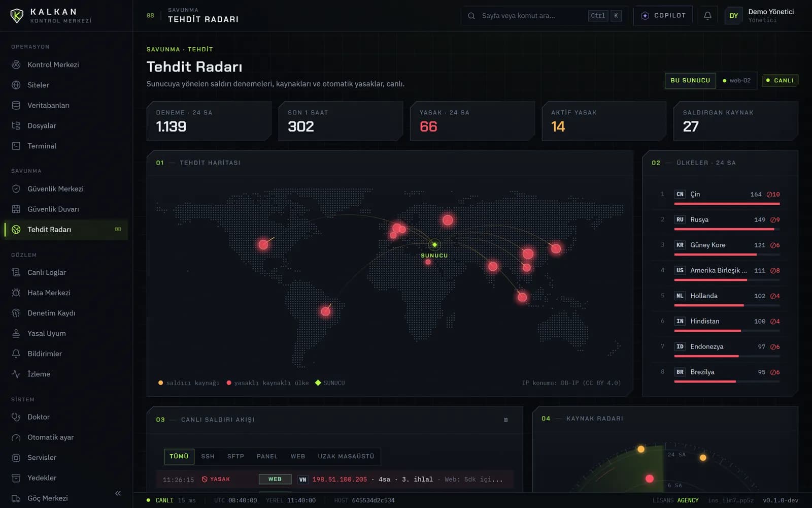Open the Denetim Kaydı fingerprint icon

coord(16,313)
